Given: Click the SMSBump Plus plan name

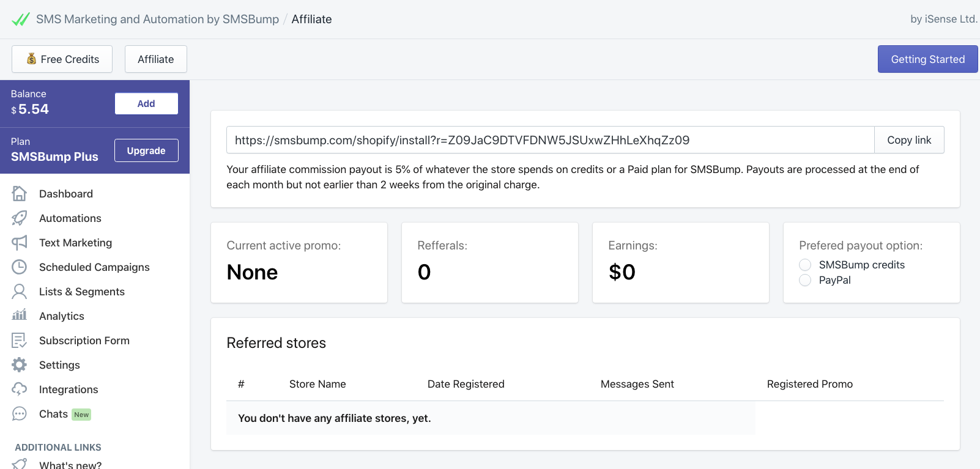Looking at the screenshot, I should (x=54, y=157).
